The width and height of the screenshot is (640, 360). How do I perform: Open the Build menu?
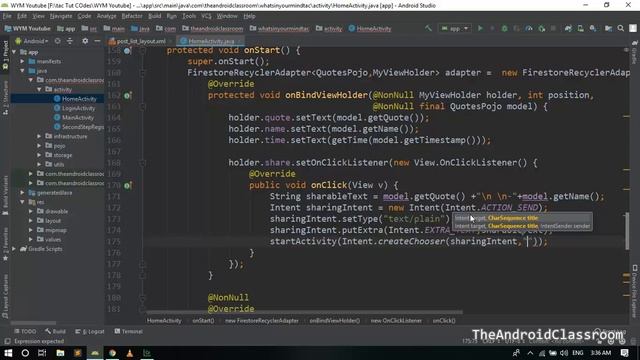[x=154, y=16]
